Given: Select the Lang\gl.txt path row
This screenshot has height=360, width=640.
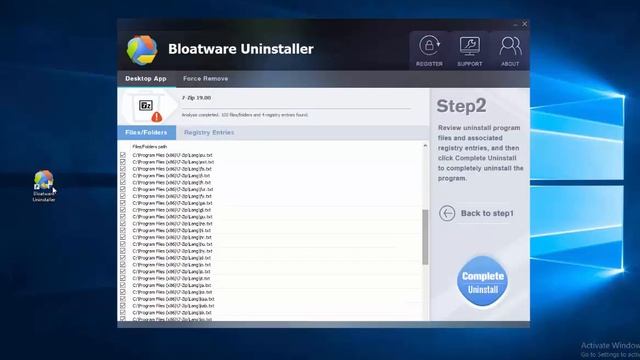Looking at the screenshot, I should pos(171,210).
